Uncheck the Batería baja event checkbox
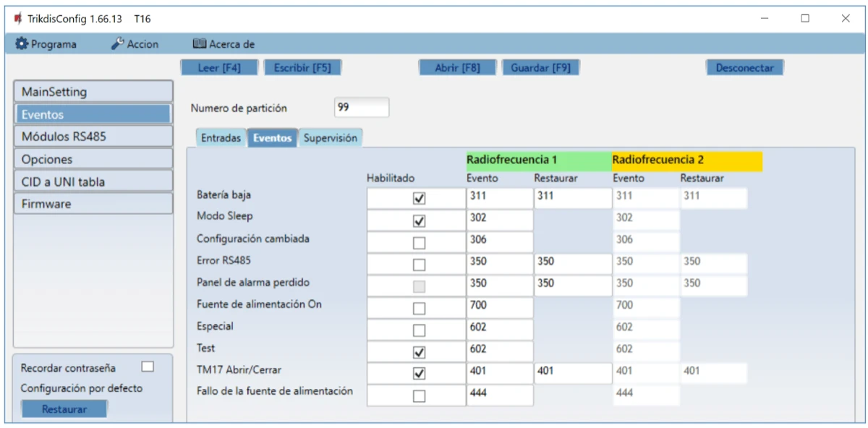This screenshot has height=428, width=868. coord(419,198)
